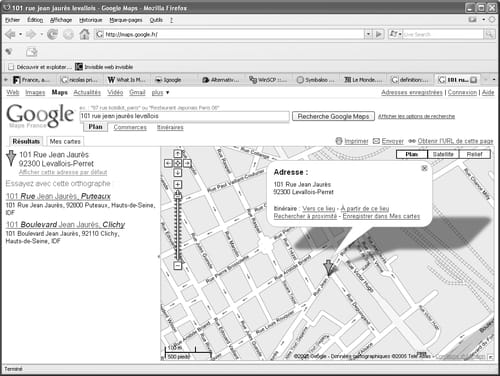Click the Firefox Forward arrow button
The height and width of the screenshot is (376, 500).
click(31, 34)
